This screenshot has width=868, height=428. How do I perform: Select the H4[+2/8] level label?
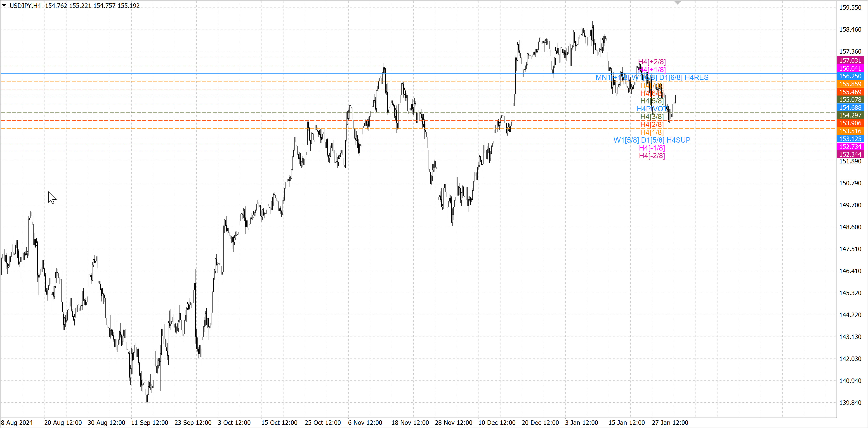tap(652, 62)
